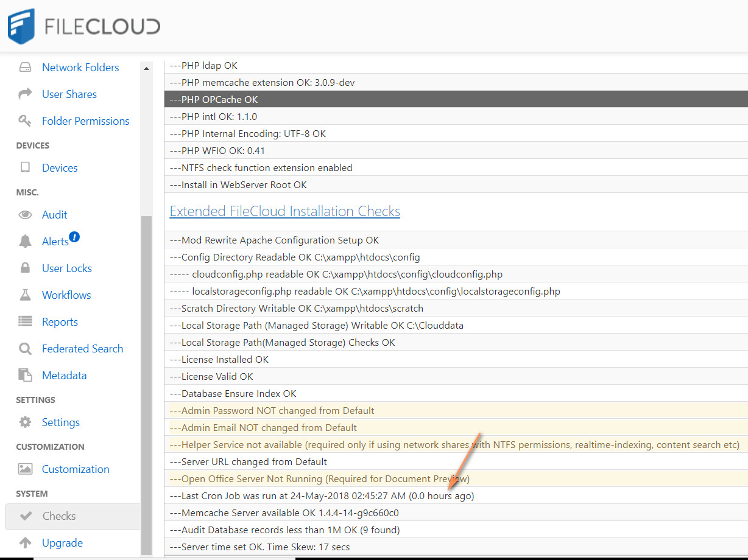Viewport: 748px width, 560px height.
Task: Select the PHP OPCache OK row
Action: point(456,99)
